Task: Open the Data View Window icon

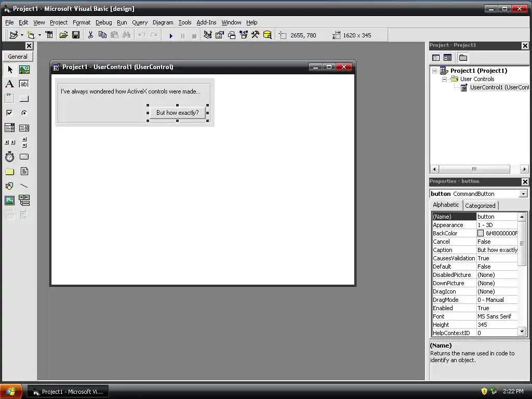Action: coord(268,35)
